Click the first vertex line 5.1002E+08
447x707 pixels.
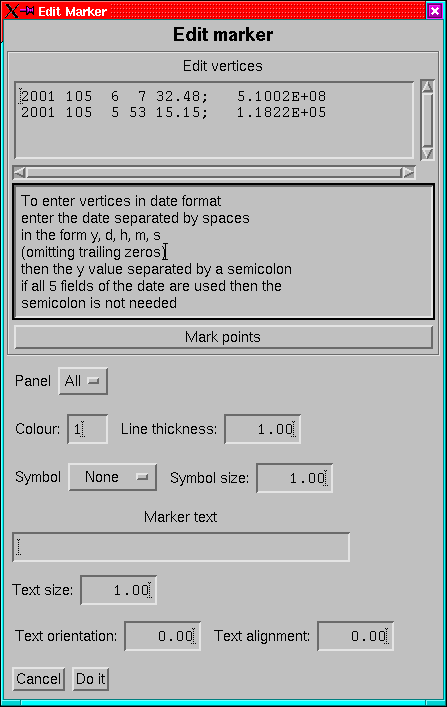173,96
